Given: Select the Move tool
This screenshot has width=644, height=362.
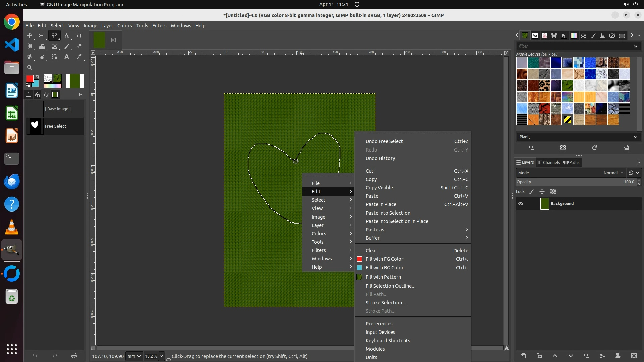Looking at the screenshot, I should [x=30, y=36].
